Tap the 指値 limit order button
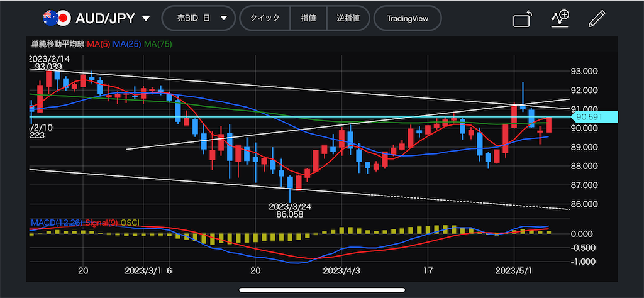 [x=308, y=18]
